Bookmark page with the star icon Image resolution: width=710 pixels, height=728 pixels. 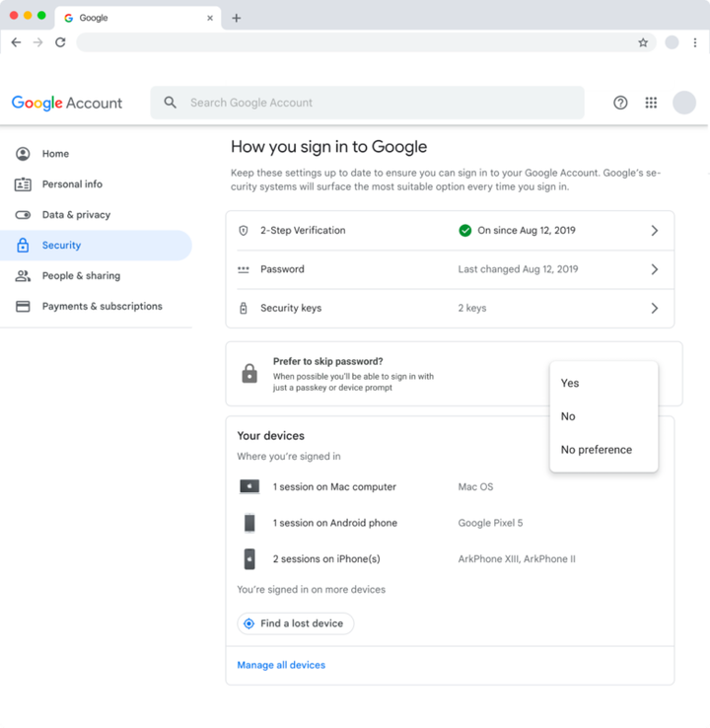click(643, 42)
